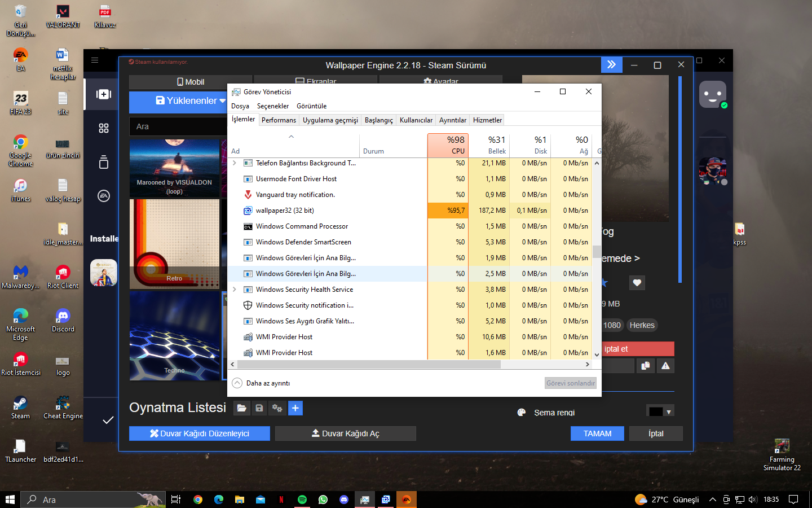Add new playlist with the plus button
The height and width of the screenshot is (508, 812).
[295, 408]
